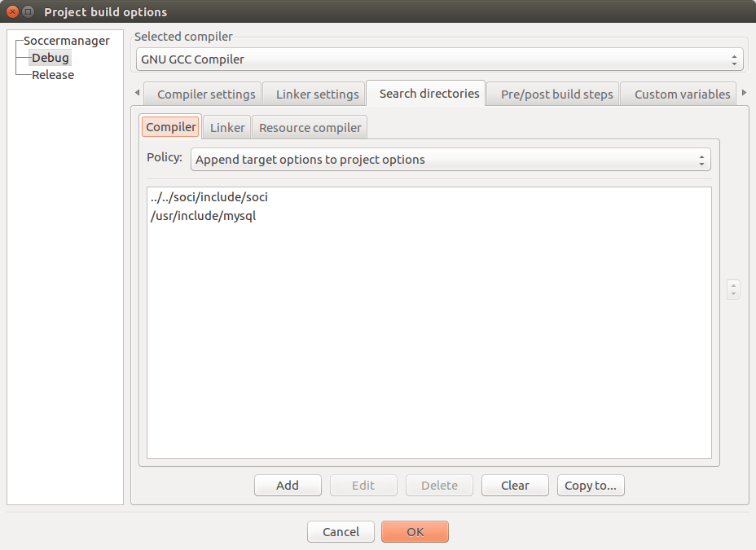Go to the Pre/post build steps tab
This screenshot has height=550, width=756.
(x=556, y=95)
